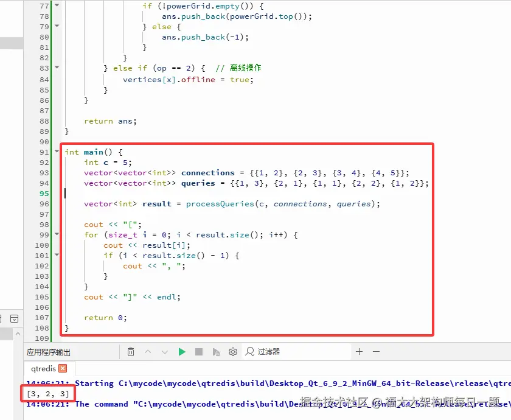Collapse the else block at line 79
511x420 pixels.
tap(57, 26)
